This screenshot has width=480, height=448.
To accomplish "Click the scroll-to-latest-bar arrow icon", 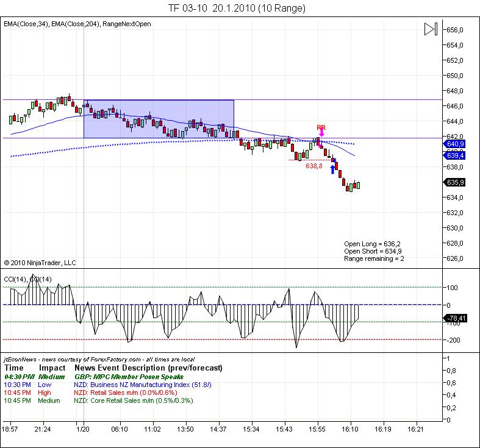I will click(431, 29).
